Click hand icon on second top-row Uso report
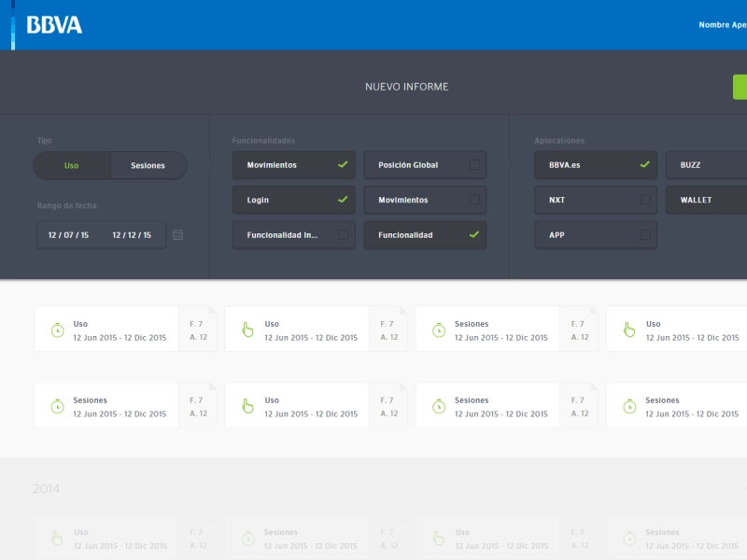The image size is (747, 560). click(247, 329)
